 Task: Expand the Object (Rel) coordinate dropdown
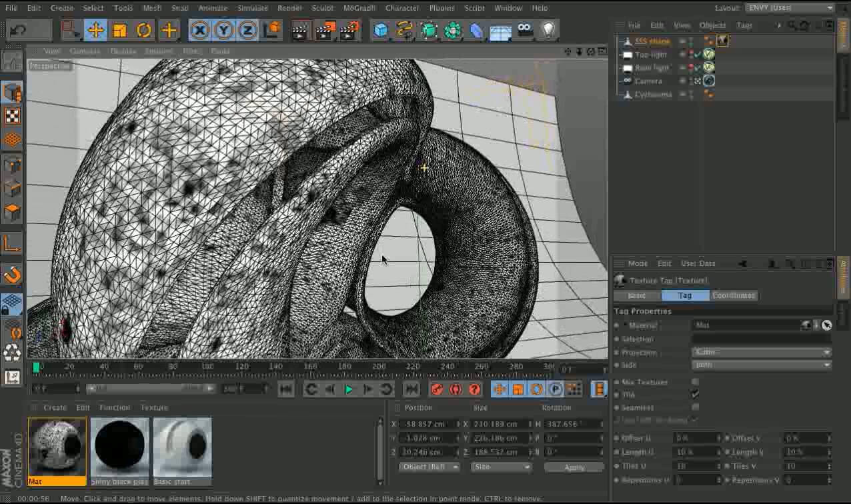pos(429,467)
